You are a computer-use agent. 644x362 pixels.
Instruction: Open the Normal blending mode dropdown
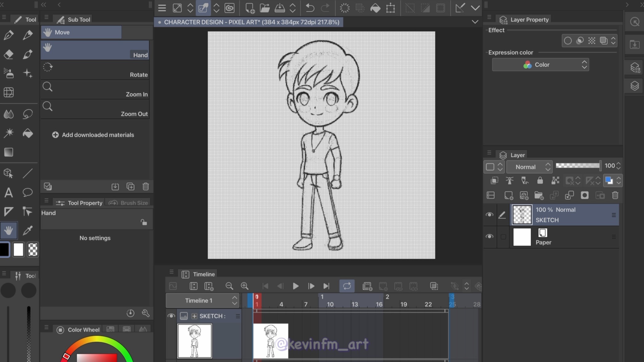point(529,167)
